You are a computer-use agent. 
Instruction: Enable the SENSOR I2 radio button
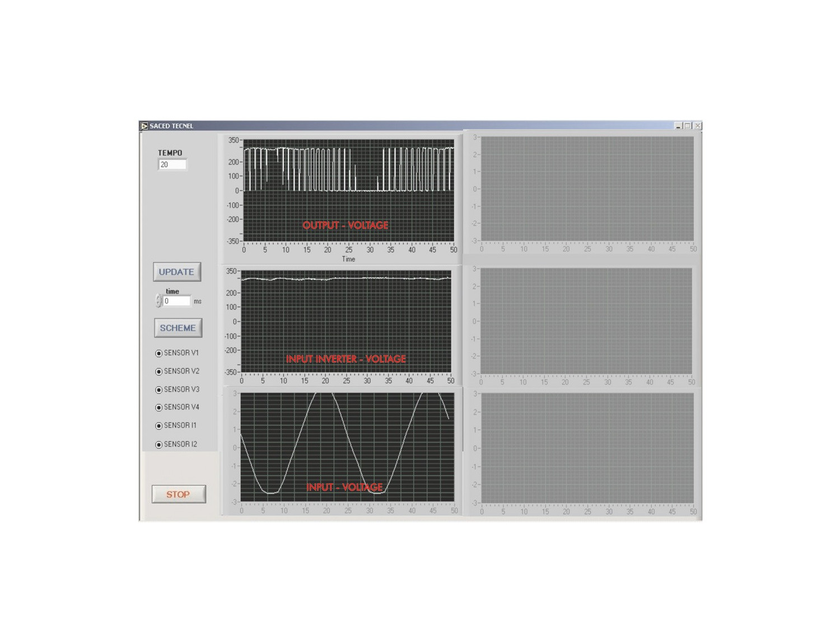[158, 445]
